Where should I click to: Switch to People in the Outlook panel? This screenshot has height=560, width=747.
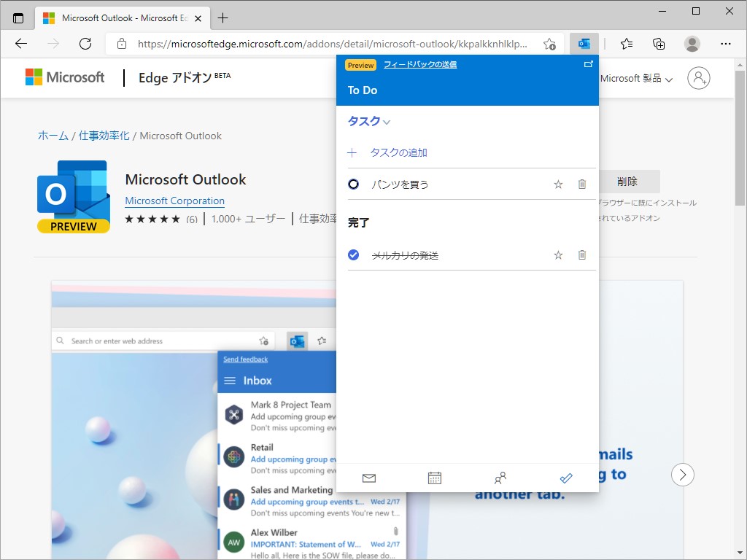[500, 478]
